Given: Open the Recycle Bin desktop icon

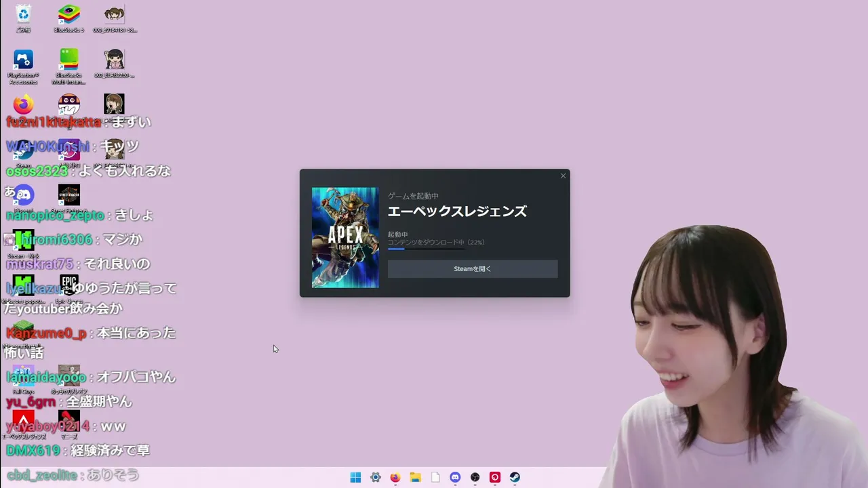Looking at the screenshot, I should point(23,18).
